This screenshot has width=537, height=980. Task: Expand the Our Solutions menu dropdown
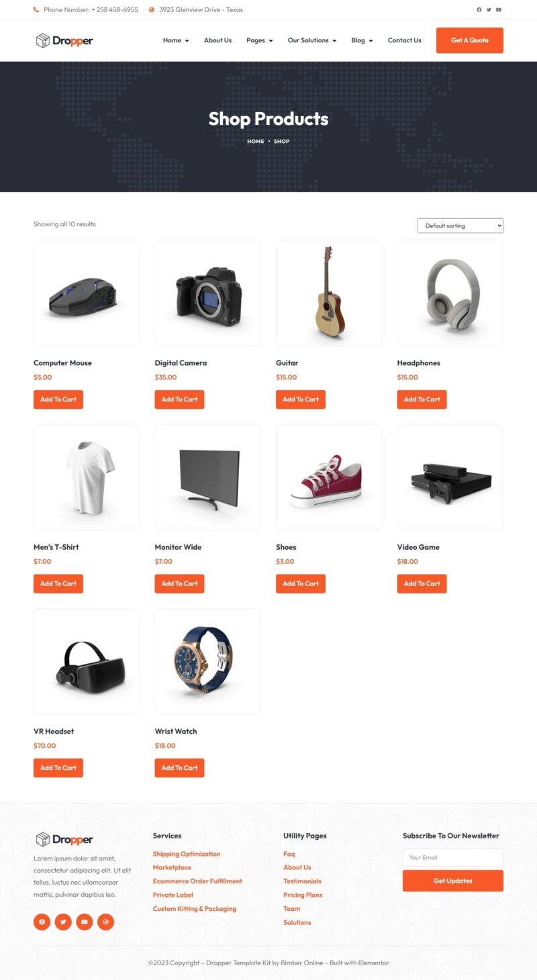tap(312, 40)
